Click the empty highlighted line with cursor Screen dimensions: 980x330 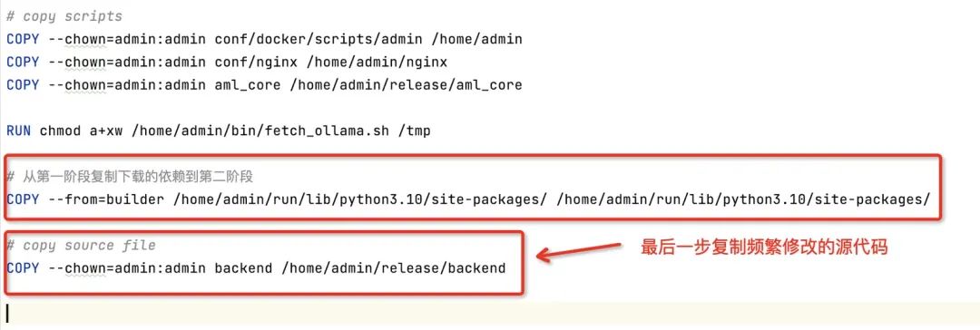[x=490, y=314]
